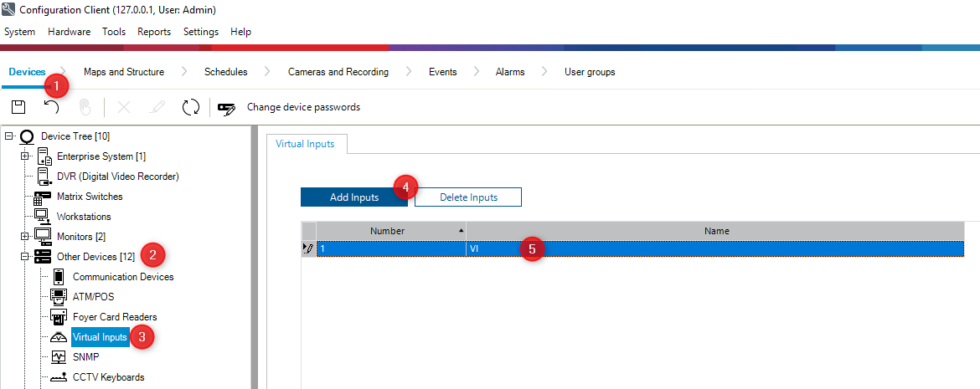This screenshot has height=389, width=980.
Task: Click the ATM/POS device icon
Action: [59, 297]
